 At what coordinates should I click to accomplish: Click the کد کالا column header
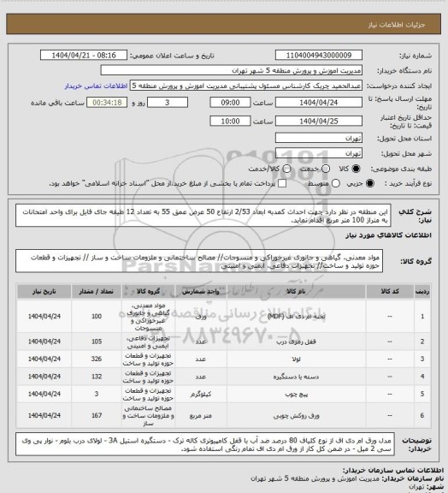390,292
